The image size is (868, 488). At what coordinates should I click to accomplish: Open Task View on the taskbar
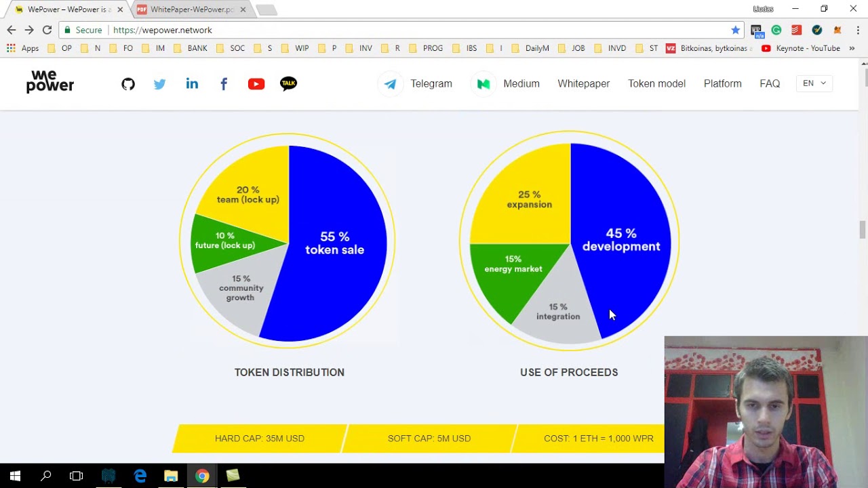[76, 476]
